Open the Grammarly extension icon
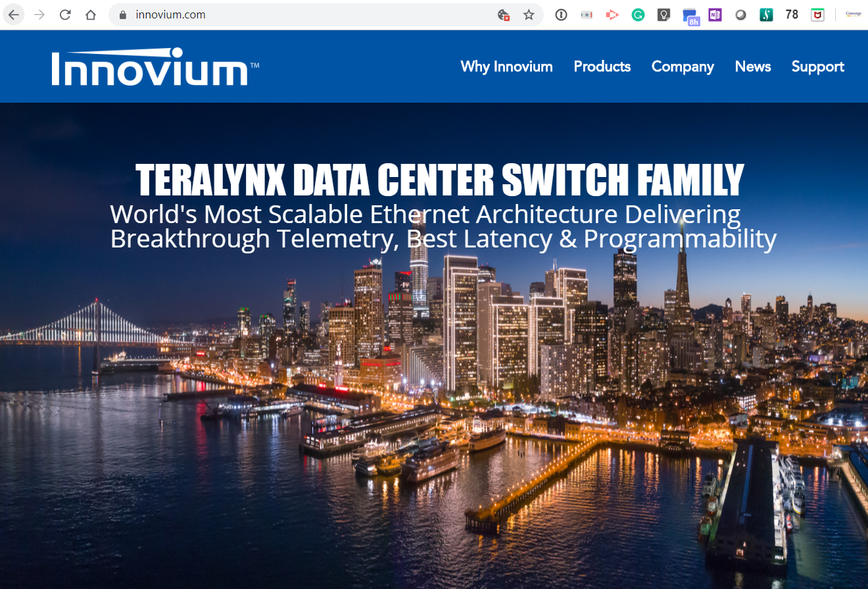Screen dimensions: 868x589 [x=638, y=14]
